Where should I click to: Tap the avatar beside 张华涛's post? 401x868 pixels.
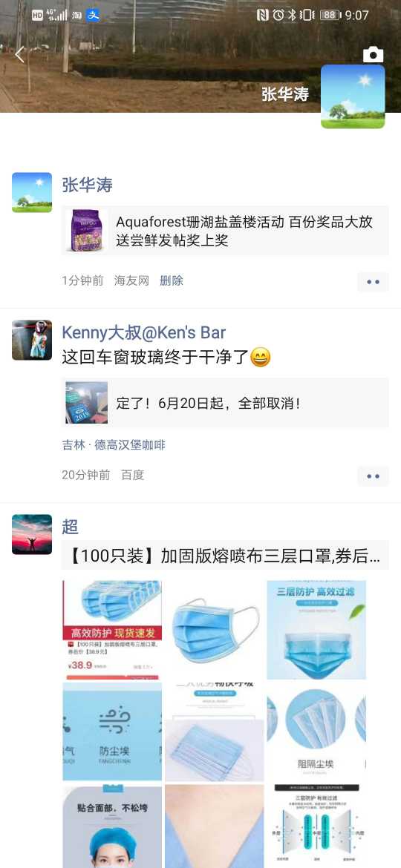click(32, 193)
